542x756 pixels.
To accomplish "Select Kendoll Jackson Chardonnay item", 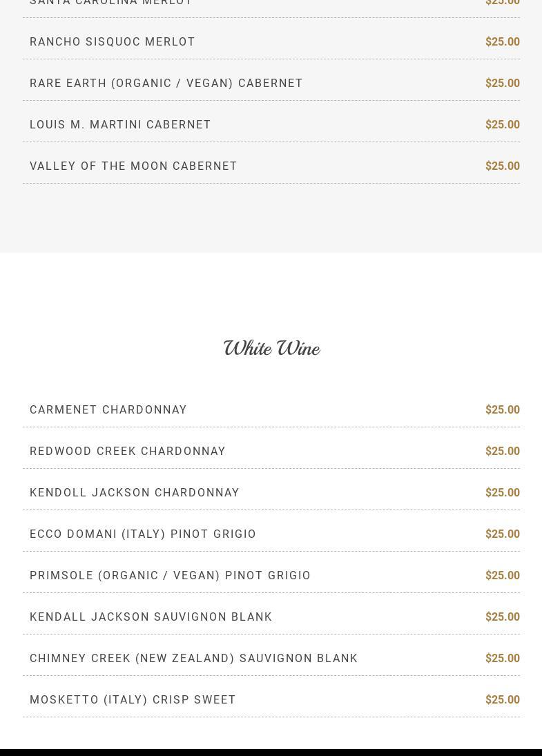I will coord(135,493).
